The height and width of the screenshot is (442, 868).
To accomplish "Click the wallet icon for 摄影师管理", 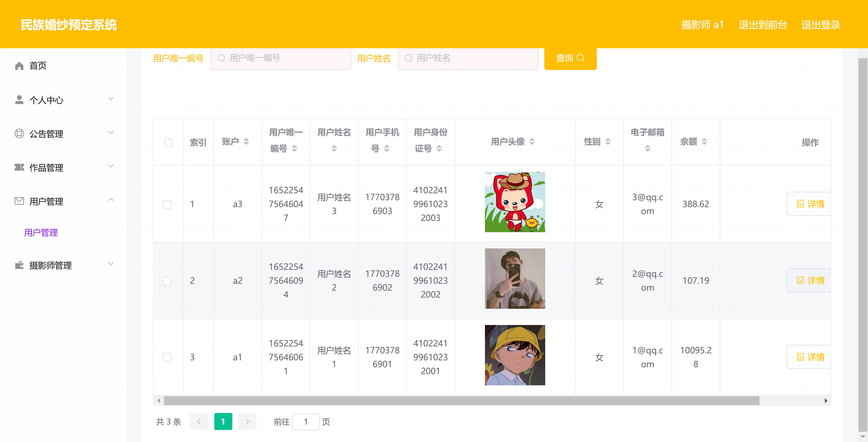I will coord(19,265).
